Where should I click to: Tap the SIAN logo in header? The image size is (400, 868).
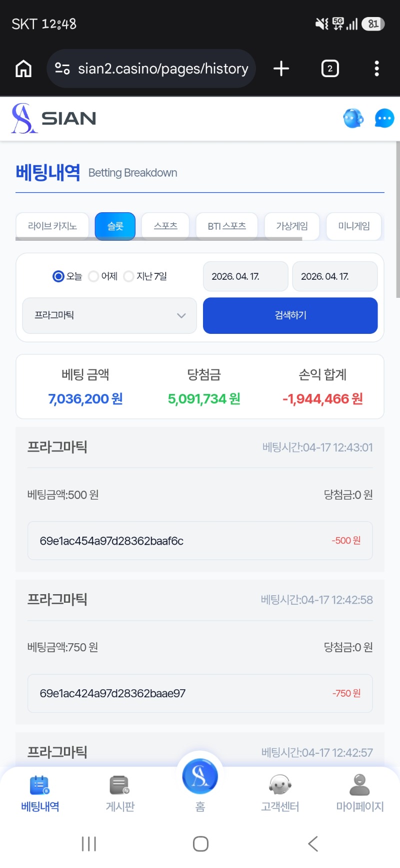(54, 119)
